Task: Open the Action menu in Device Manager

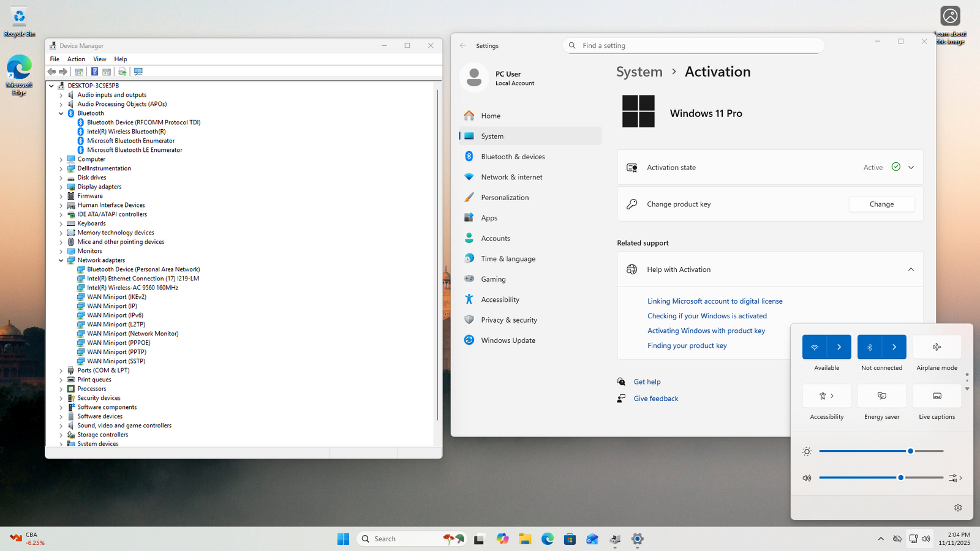Action: click(x=76, y=59)
